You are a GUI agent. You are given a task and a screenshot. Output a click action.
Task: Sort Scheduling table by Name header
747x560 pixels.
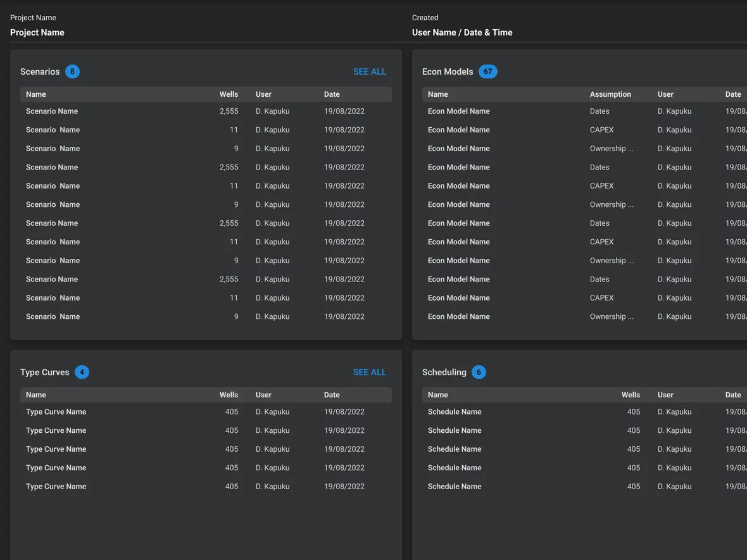tap(438, 395)
